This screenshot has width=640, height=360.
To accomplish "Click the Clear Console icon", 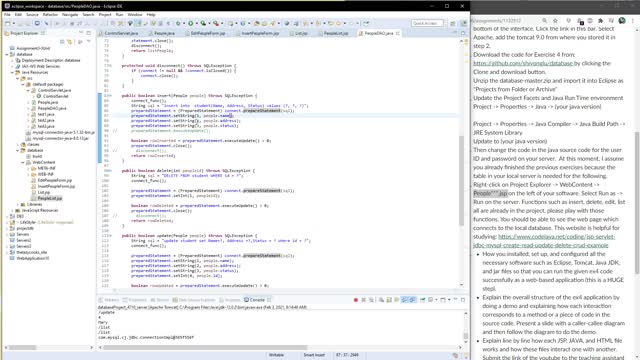I will point(381,300).
